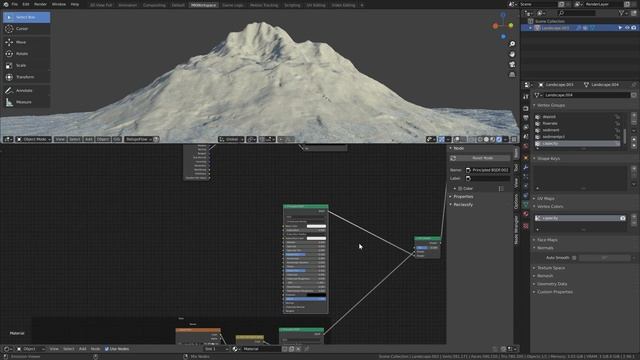Switch viewport to rendered shading sphere
The width and height of the screenshot is (640, 360).
pos(499,139)
